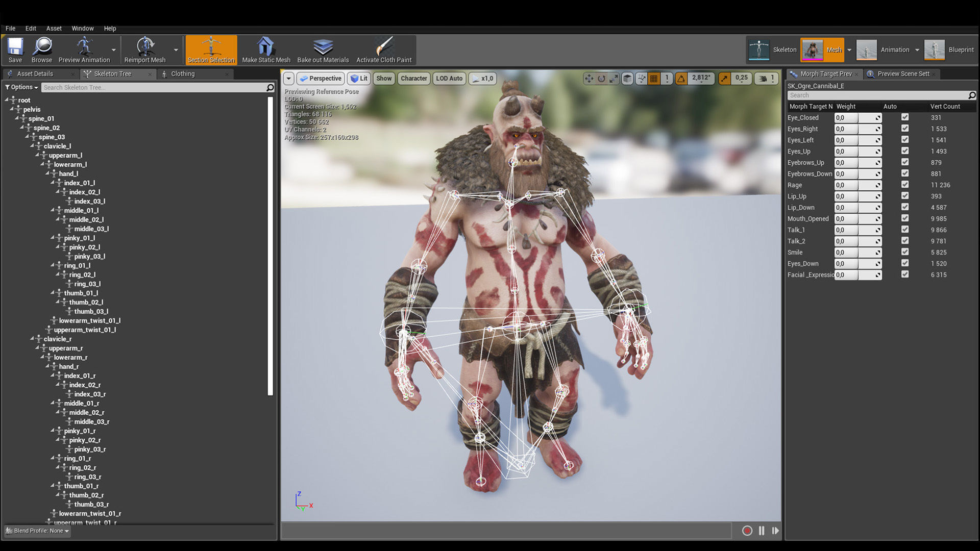Open Reimport Mesh dropdown arrow
This screenshot has height=551, width=980.
pos(176,50)
